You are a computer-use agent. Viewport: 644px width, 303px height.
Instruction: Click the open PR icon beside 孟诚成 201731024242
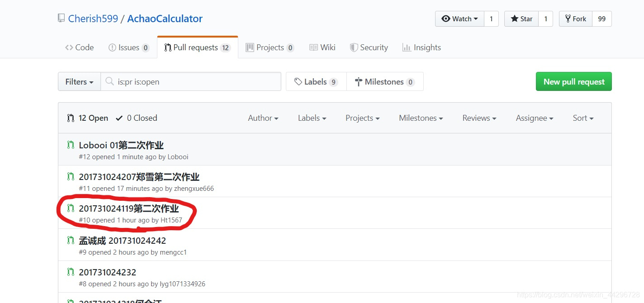70,241
